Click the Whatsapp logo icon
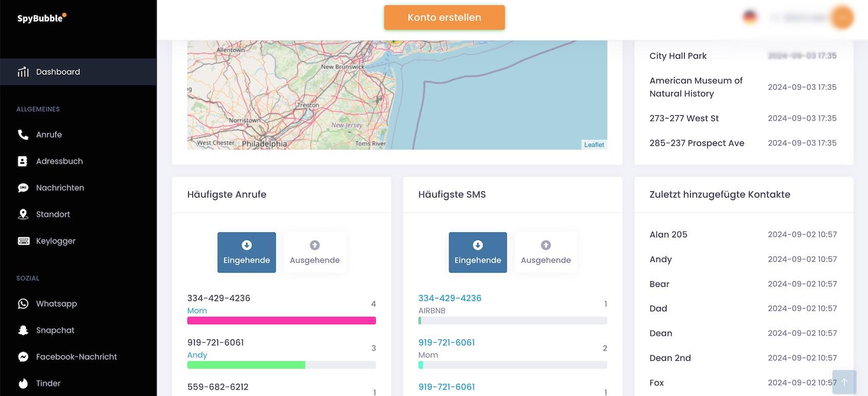 (23, 304)
